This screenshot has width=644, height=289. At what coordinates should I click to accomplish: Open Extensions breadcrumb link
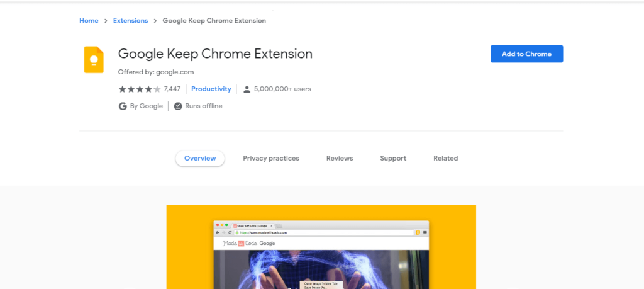131,21
